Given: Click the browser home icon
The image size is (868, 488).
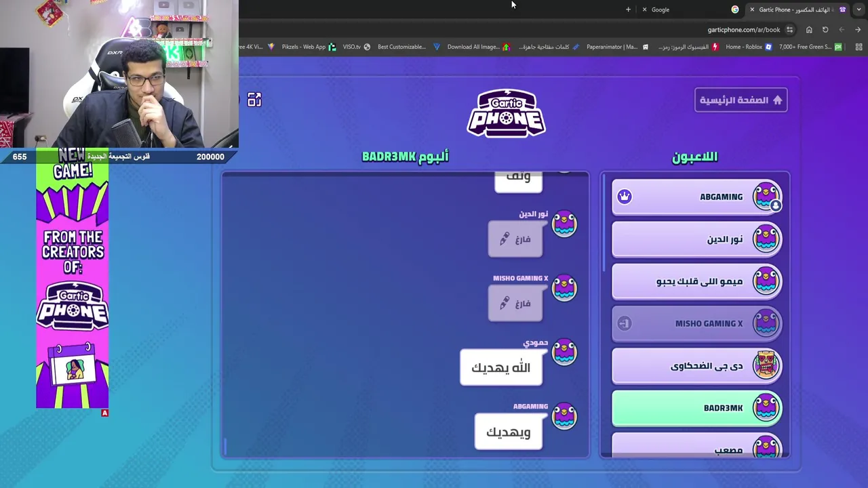Looking at the screenshot, I should 809,30.
